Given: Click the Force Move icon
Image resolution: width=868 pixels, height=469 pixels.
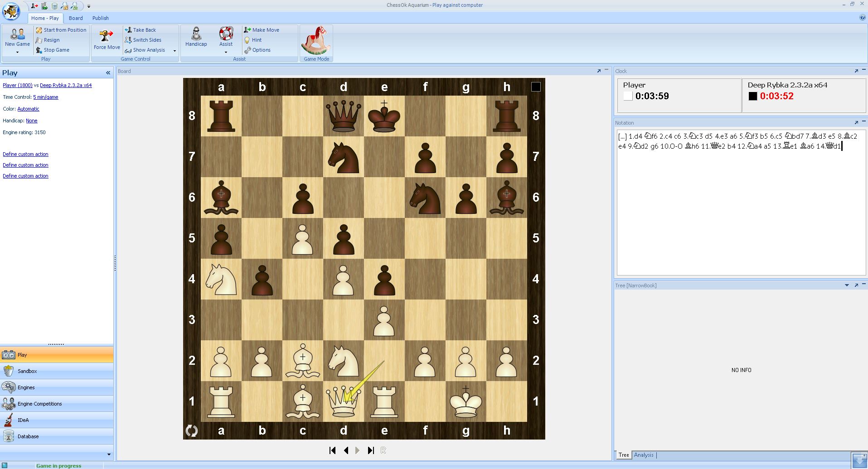Looking at the screenshot, I should coord(107,36).
